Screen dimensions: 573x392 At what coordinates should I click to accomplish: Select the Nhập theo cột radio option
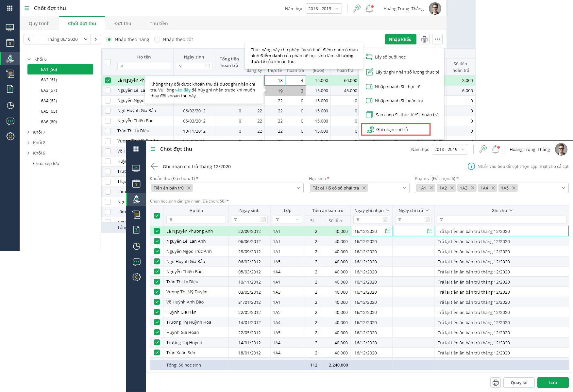coord(157,40)
